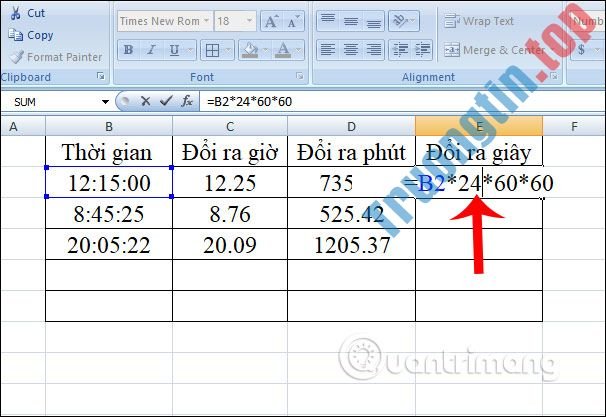Click the cell containing 525.42

point(351,213)
